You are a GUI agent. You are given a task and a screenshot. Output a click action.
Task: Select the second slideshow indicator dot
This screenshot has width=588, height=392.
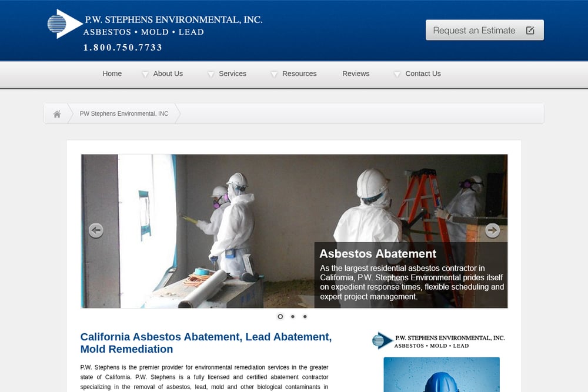[293, 317]
